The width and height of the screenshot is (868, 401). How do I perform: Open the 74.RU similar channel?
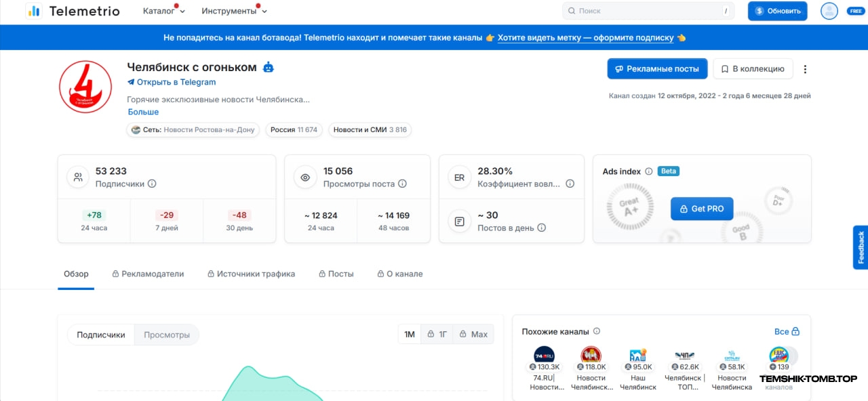[x=545, y=368]
